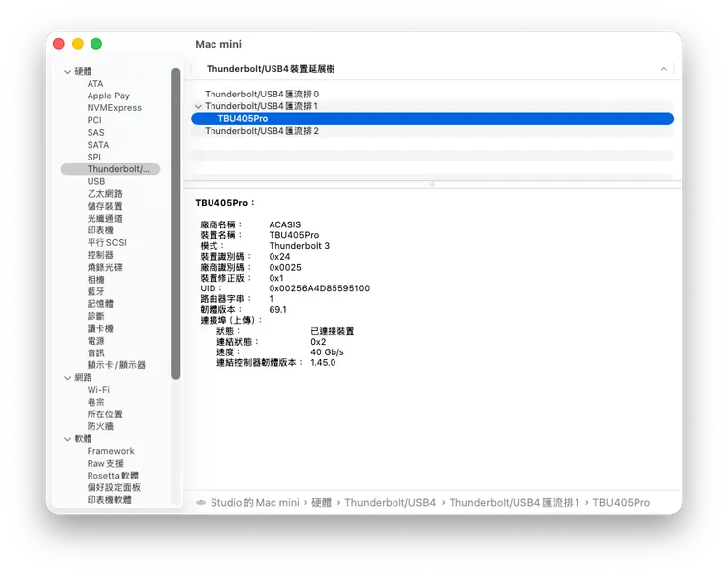Click the pane splitter handle dot
728x575 pixels.
tap(432, 184)
